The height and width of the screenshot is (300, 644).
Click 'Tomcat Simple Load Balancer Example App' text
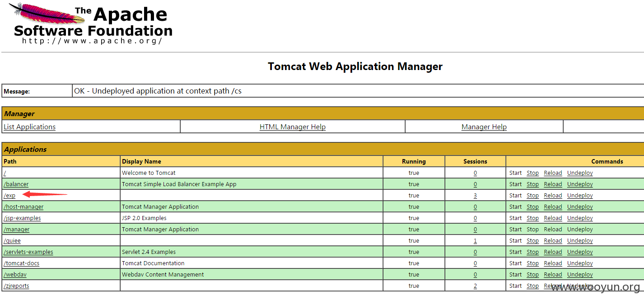(x=179, y=184)
